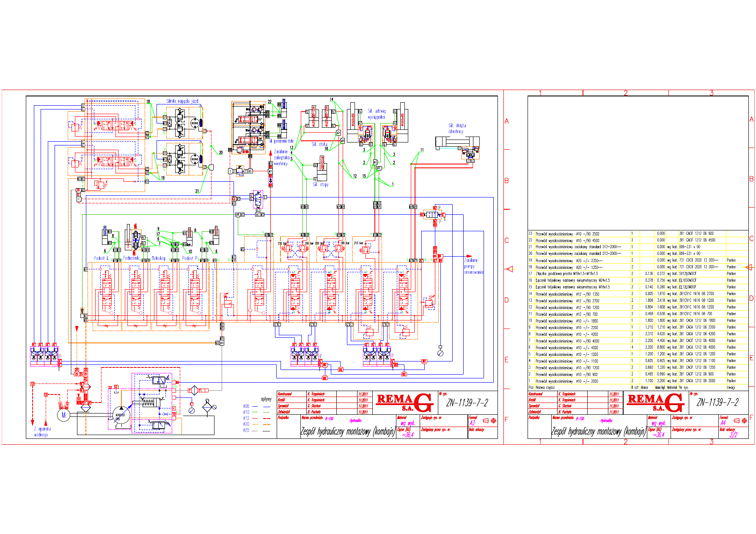The height and width of the screenshot is (534, 756).
Task: Click 'Parker' in parts list row 1
Action: coord(731,381)
